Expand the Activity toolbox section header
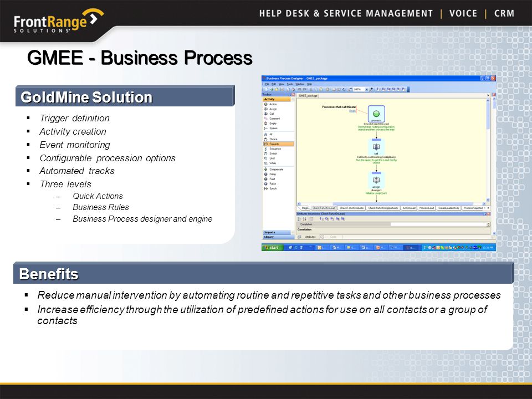532x399 pixels. coord(278,99)
